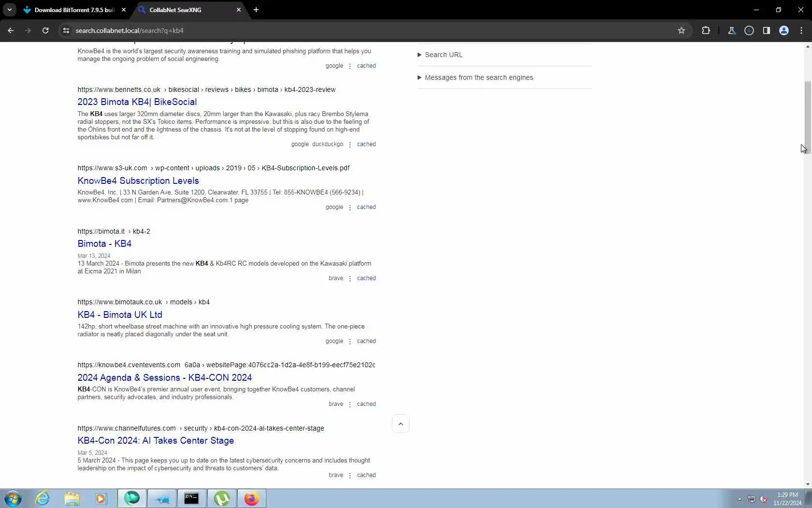Image resolution: width=812 pixels, height=508 pixels.
Task: Open the 2023 Bimota KB4 BikeSocial result
Action: point(137,102)
